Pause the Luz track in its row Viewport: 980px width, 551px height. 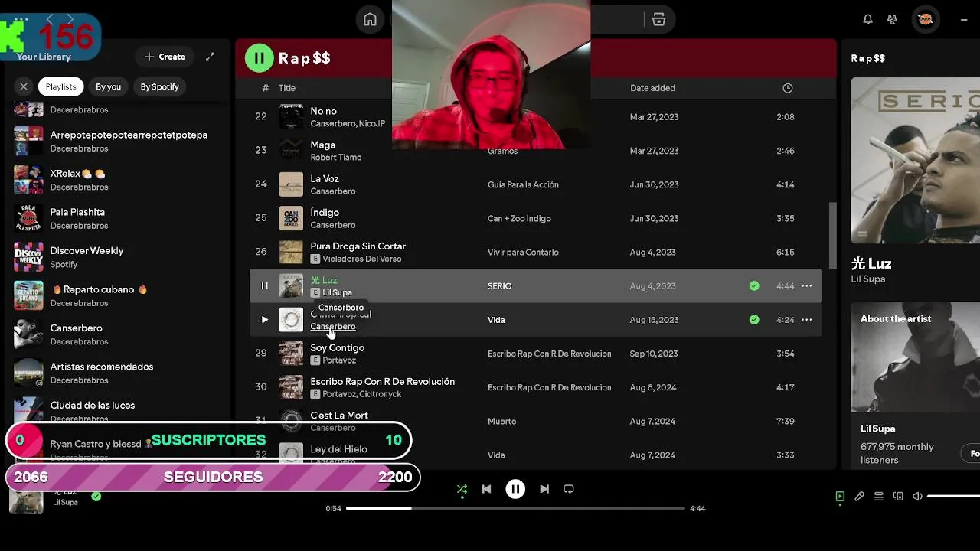(x=264, y=285)
